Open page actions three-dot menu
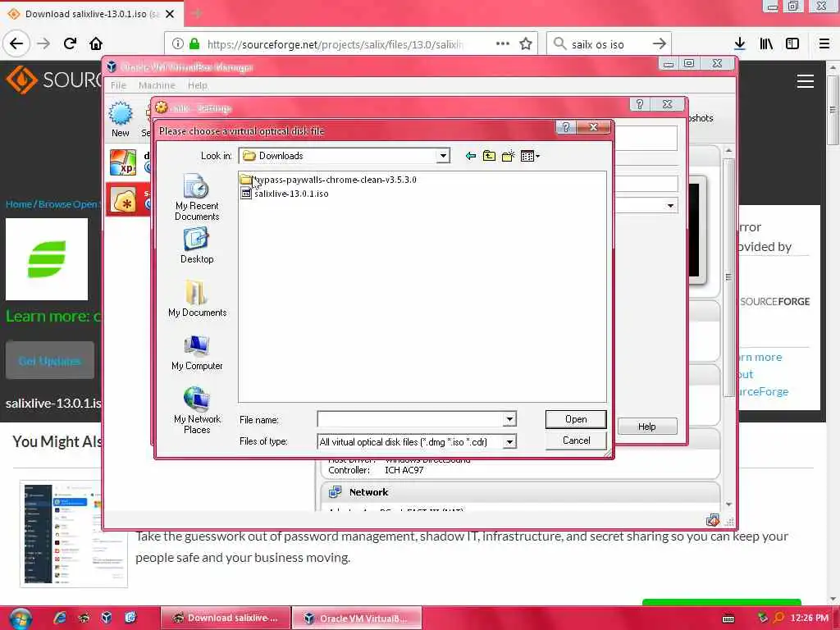840x630 pixels. click(503, 43)
